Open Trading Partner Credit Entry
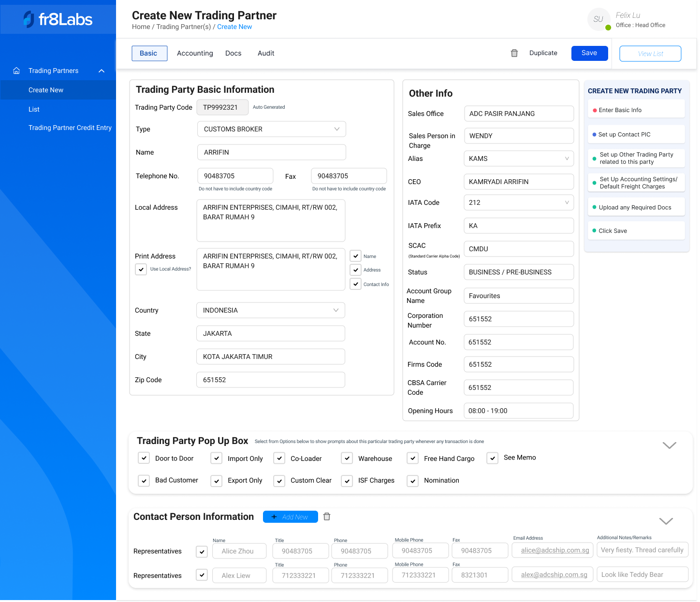Screen dimensions: 700x602 pos(70,128)
